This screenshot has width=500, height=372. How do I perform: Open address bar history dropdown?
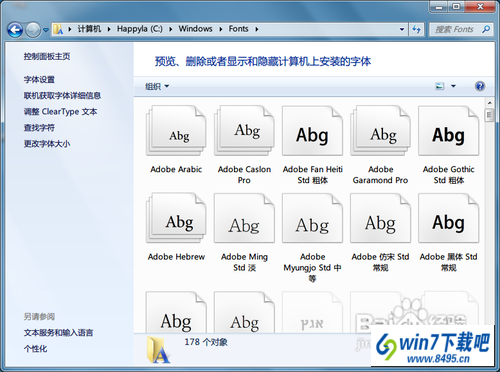(x=402, y=29)
